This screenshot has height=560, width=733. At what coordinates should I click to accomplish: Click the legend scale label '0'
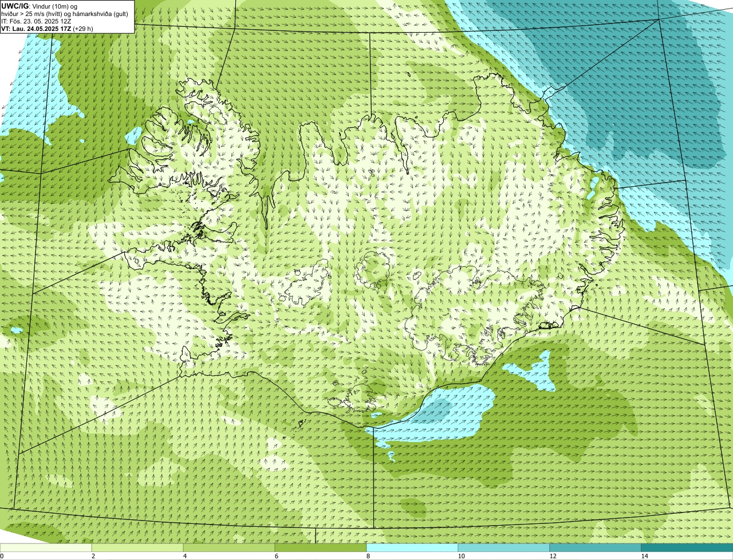(x=2, y=556)
